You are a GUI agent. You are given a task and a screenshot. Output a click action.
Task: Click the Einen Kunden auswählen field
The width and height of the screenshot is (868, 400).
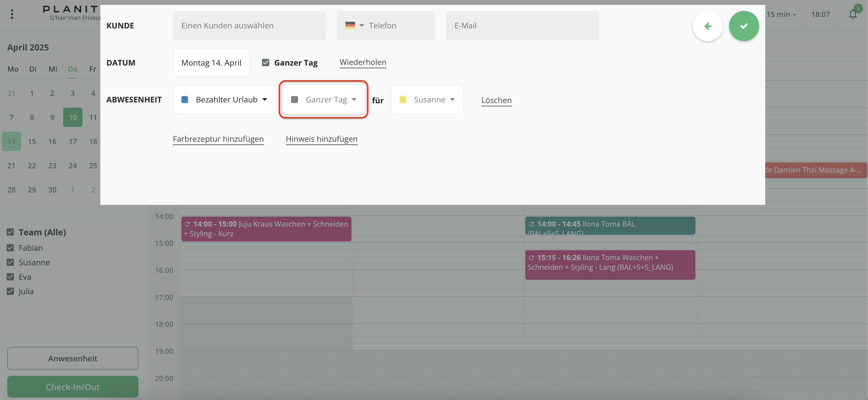[x=249, y=26]
